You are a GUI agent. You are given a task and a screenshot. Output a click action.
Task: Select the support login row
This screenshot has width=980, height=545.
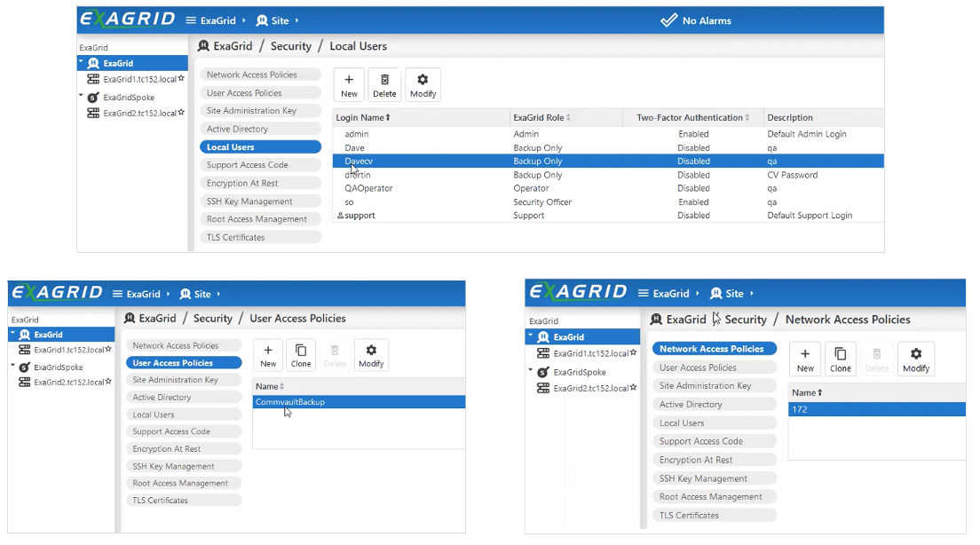(x=608, y=215)
